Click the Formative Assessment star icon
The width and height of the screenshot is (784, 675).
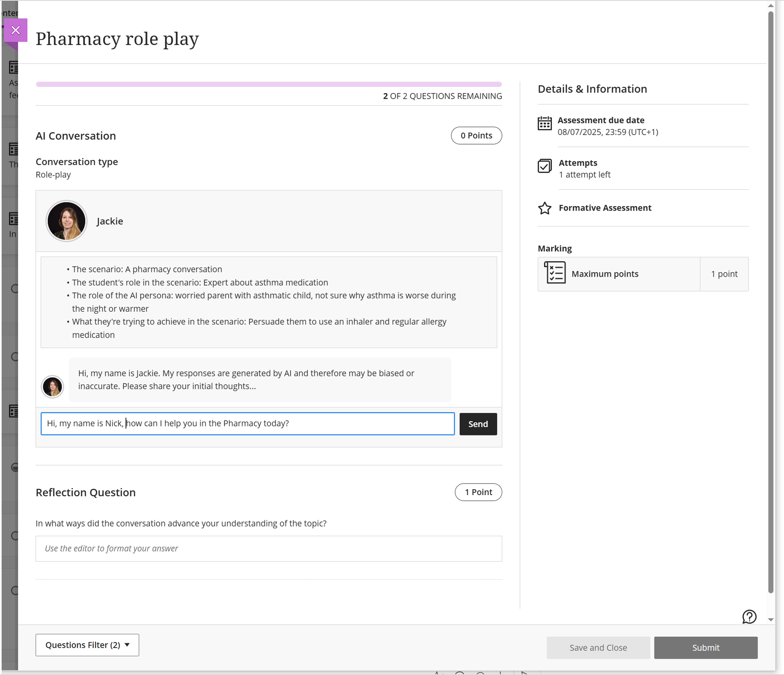coord(544,208)
